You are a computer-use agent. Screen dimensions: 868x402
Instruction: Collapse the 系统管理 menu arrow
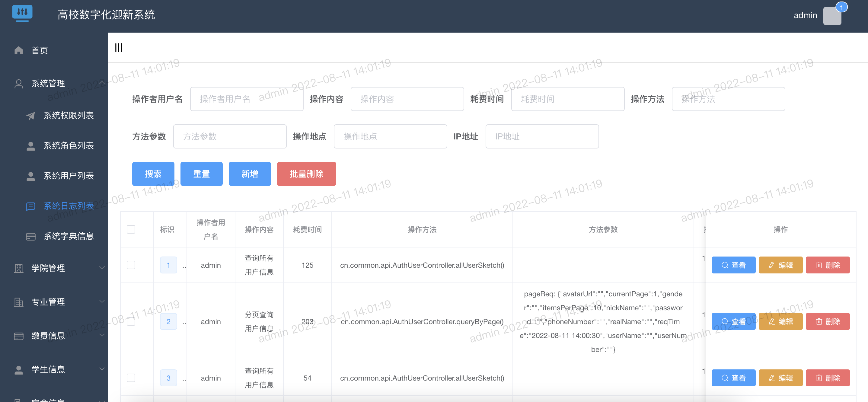click(x=102, y=83)
